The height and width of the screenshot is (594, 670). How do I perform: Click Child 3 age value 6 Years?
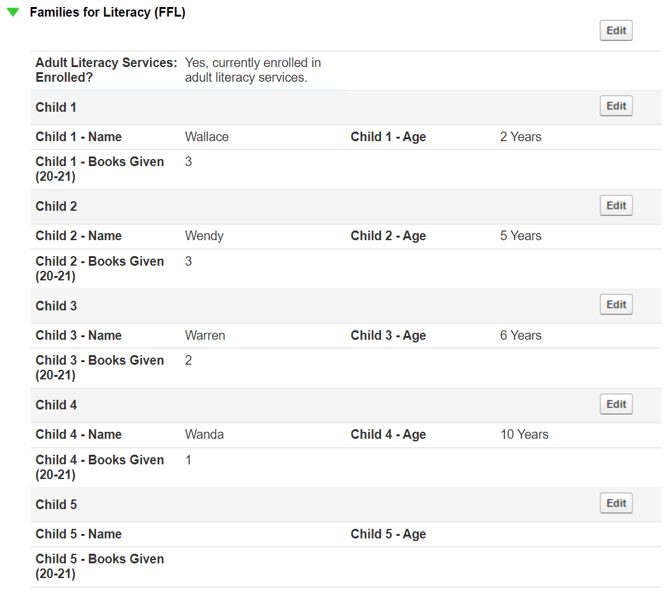520,336
